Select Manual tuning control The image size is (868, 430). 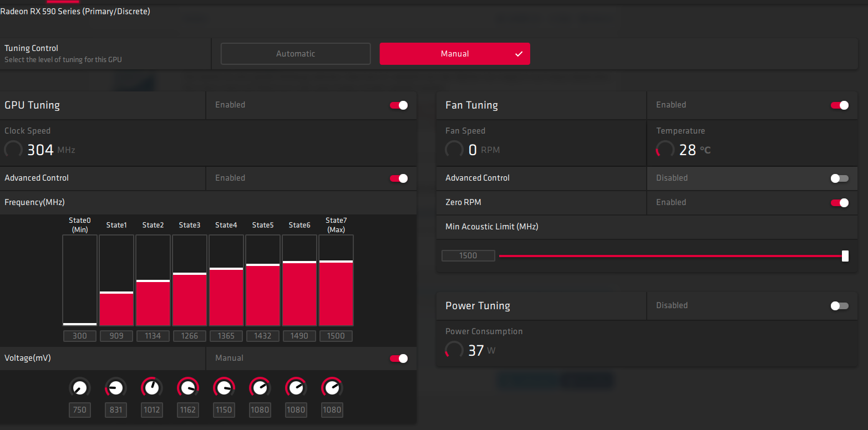coord(455,54)
